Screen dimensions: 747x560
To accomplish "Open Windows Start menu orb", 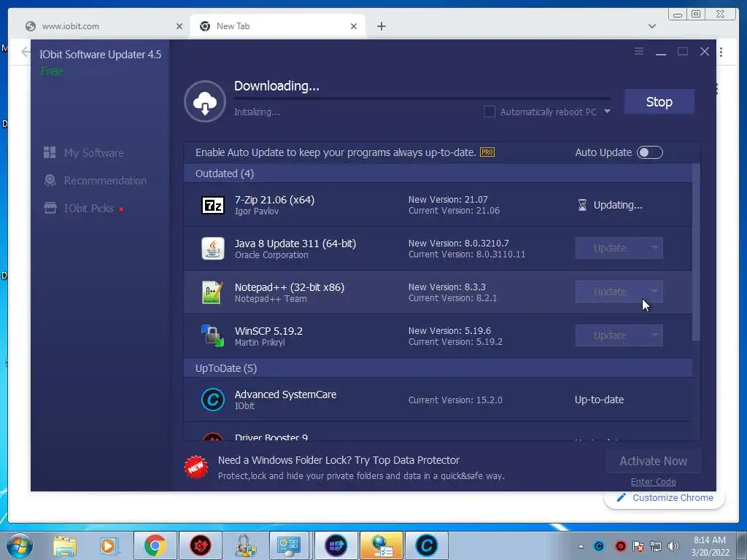I will [x=20, y=545].
